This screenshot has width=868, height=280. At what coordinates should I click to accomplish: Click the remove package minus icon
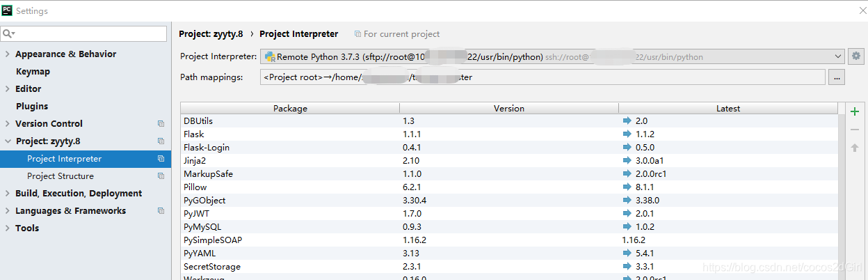855,130
